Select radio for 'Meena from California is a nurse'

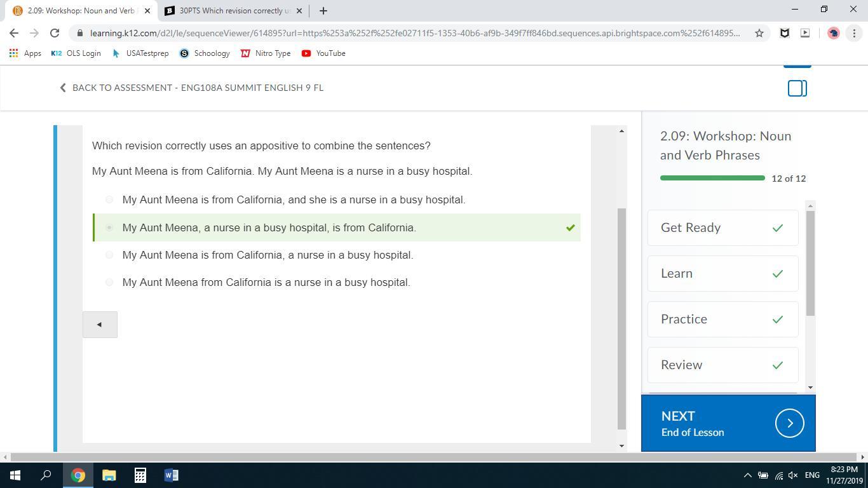pos(109,282)
